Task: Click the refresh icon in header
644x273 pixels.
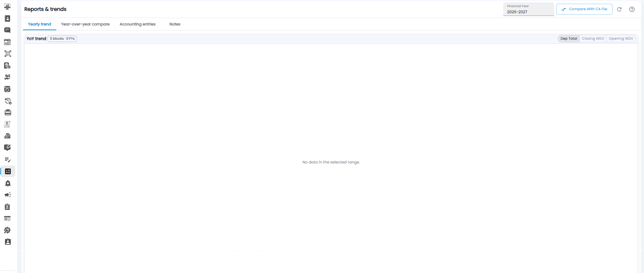Action: [x=619, y=9]
